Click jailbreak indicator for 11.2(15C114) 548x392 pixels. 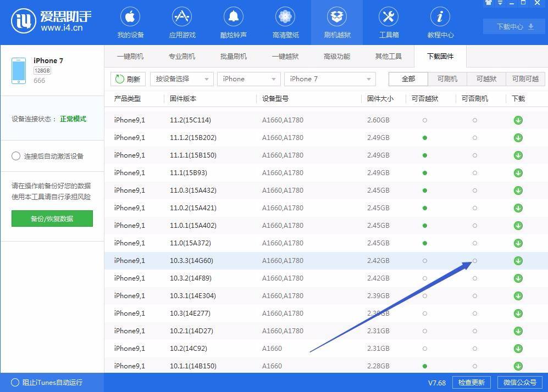point(425,120)
